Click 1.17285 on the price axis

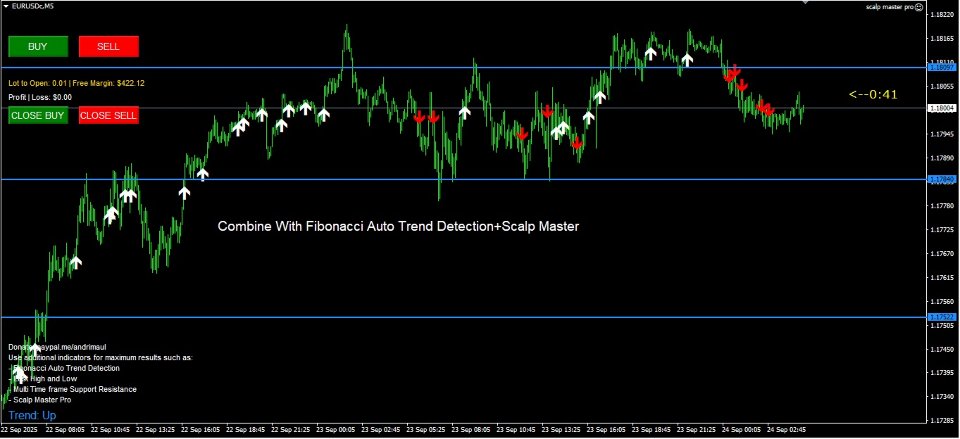(x=942, y=421)
